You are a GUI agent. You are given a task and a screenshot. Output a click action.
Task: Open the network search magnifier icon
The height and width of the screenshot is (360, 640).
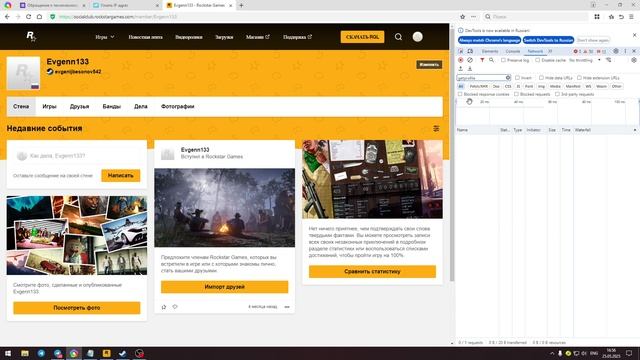click(x=491, y=60)
